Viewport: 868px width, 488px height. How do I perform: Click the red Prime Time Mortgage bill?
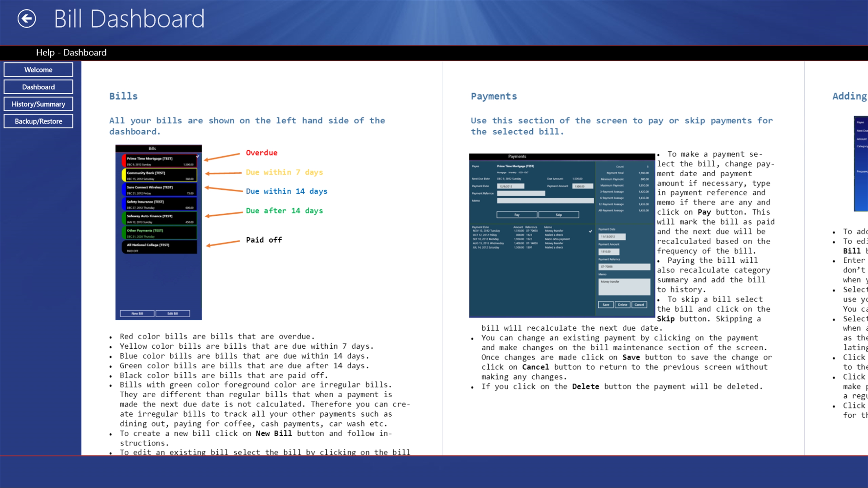pos(159,161)
